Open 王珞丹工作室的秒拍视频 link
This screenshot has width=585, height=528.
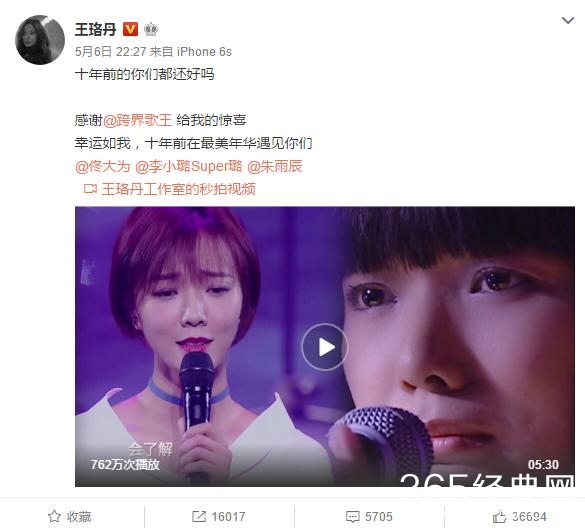pyautogui.click(x=178, y=189)
